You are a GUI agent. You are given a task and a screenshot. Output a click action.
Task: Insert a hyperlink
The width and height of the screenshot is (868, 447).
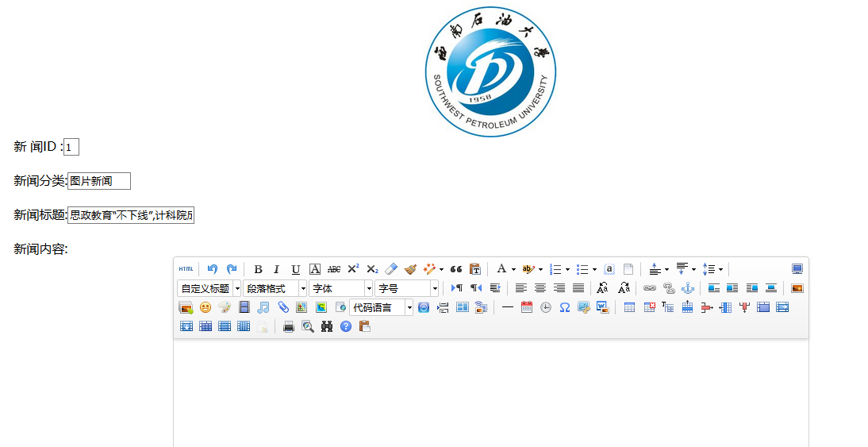[x=649, y=288]
